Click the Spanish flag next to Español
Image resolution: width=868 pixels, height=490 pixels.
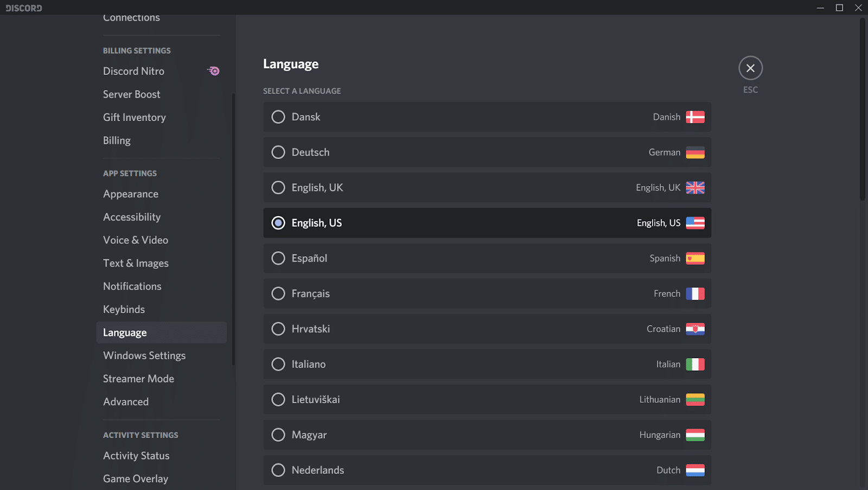point(695,258)
